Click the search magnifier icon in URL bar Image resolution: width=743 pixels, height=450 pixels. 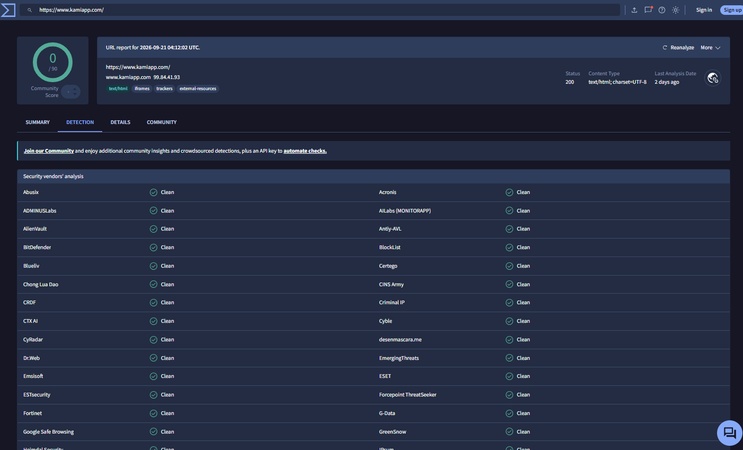coord(29,10)
